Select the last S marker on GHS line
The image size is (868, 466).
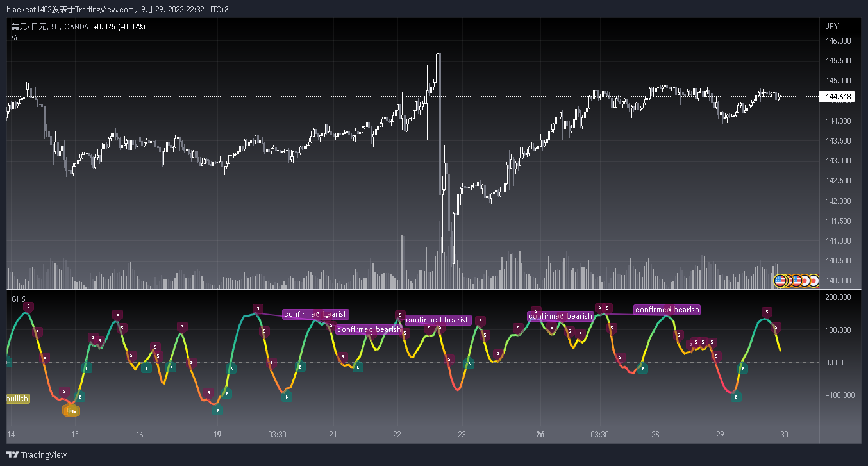coord(776,328)
